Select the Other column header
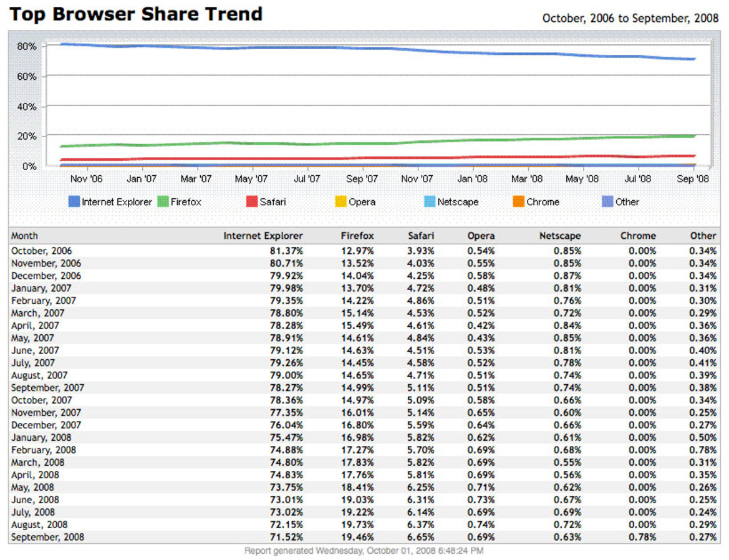 click(x=703, y=236)
